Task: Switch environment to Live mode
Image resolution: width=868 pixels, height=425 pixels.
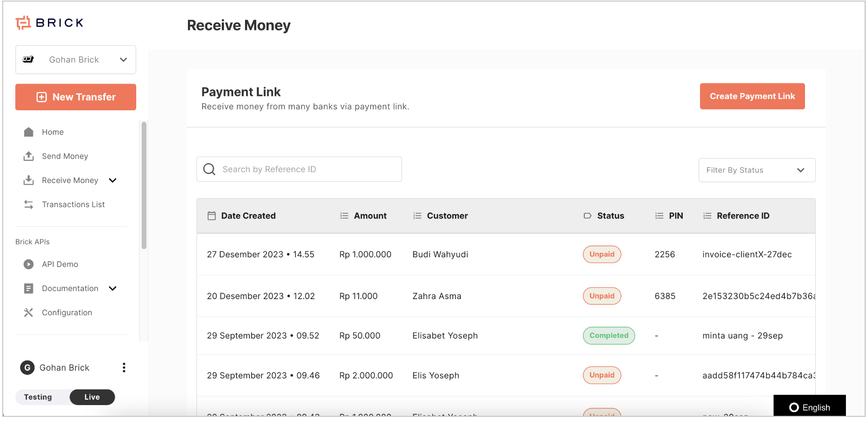Action: (x=92, y=397)
